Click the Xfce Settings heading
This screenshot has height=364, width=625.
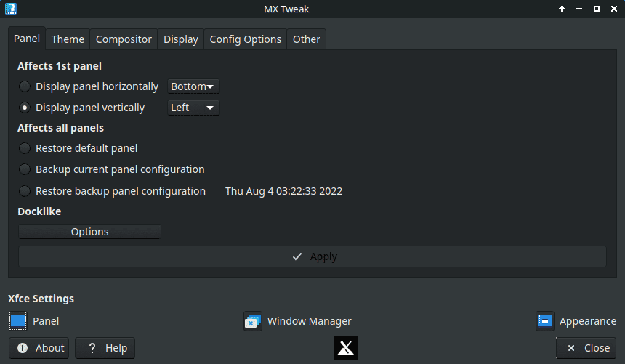pyautogui.click(x=41, y=299)
